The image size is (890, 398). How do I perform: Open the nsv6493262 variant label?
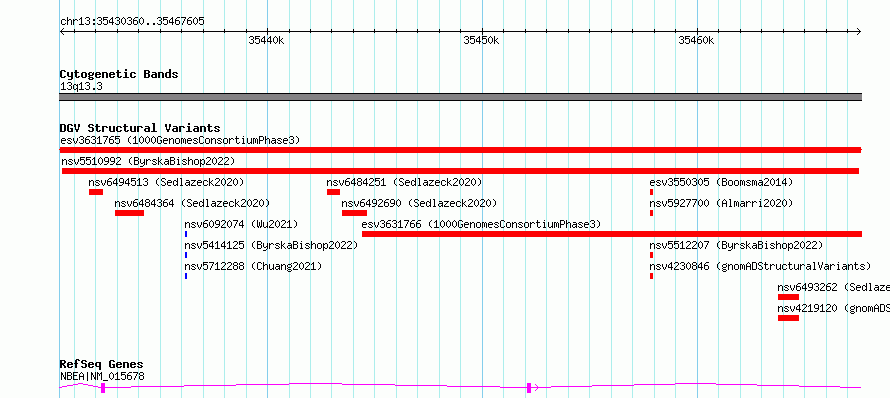tap(833, 287)
